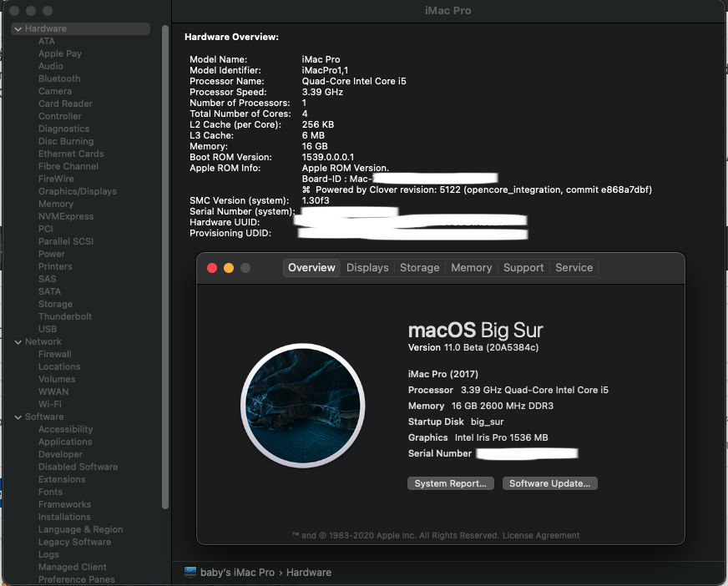The height and width of the screenshot is (586, 728).
Task: Open the Memory tab in About This Mac
Action: (471, 268)
